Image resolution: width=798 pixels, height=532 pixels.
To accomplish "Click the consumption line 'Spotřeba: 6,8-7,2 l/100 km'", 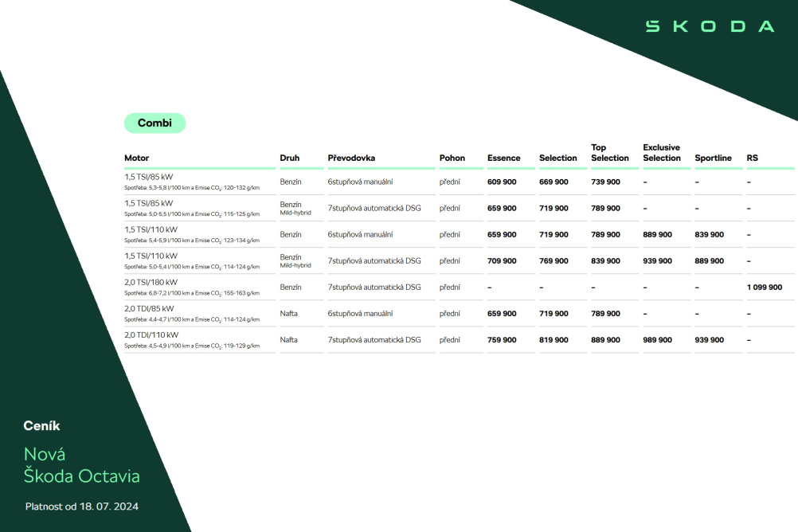I will [192, 293].
